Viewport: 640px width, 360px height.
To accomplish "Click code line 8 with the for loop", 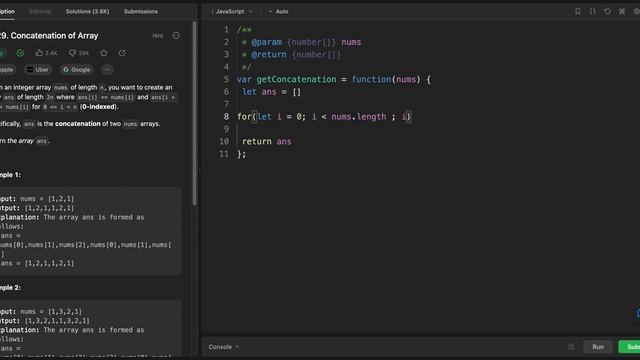I will tap(324, 117).
